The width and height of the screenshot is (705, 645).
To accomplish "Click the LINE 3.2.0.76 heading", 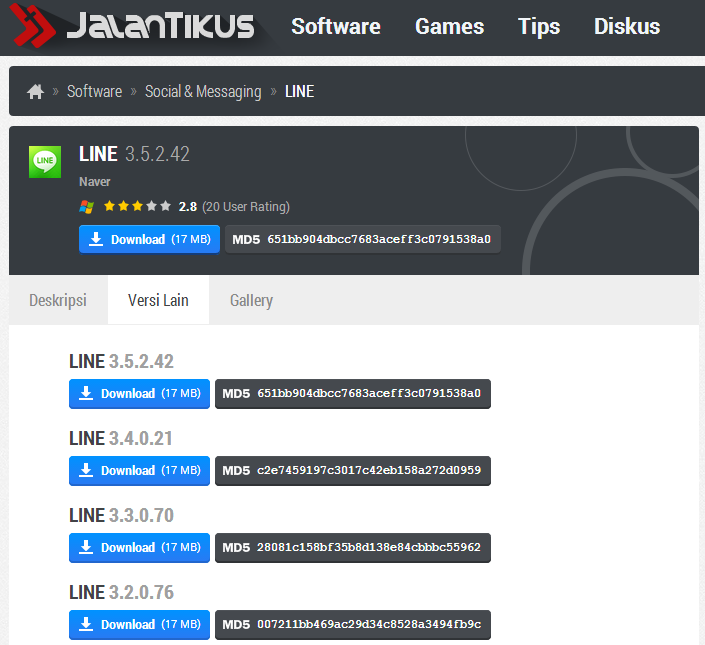I will [121, 592].
